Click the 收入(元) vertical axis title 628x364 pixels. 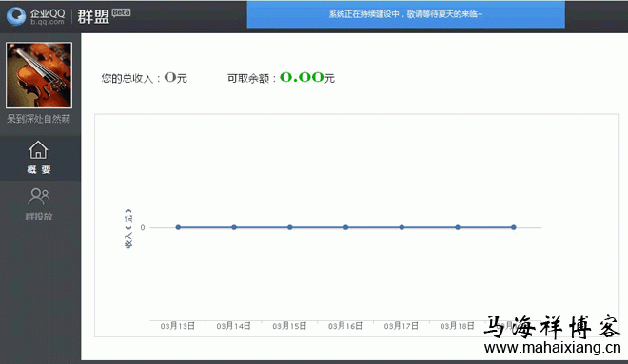click(x=128, y=228)
